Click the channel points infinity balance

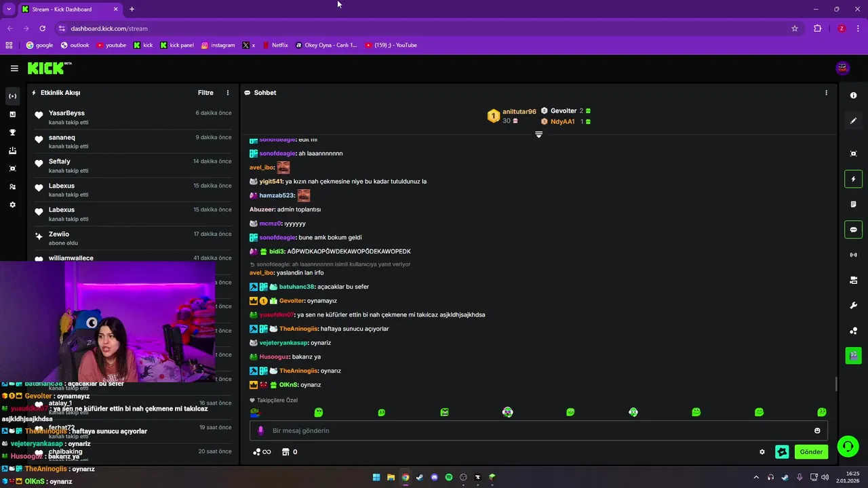pyautogui.click(x=262, y=452)
